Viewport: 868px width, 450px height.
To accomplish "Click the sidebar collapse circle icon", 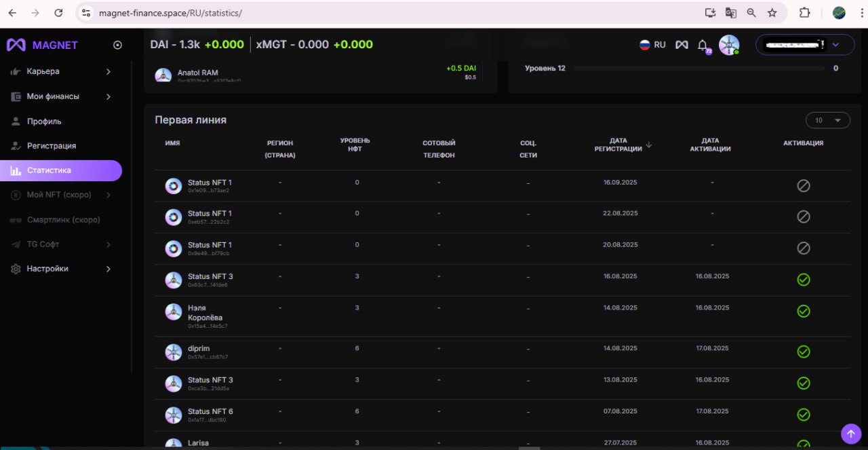I will coord(117,45).
